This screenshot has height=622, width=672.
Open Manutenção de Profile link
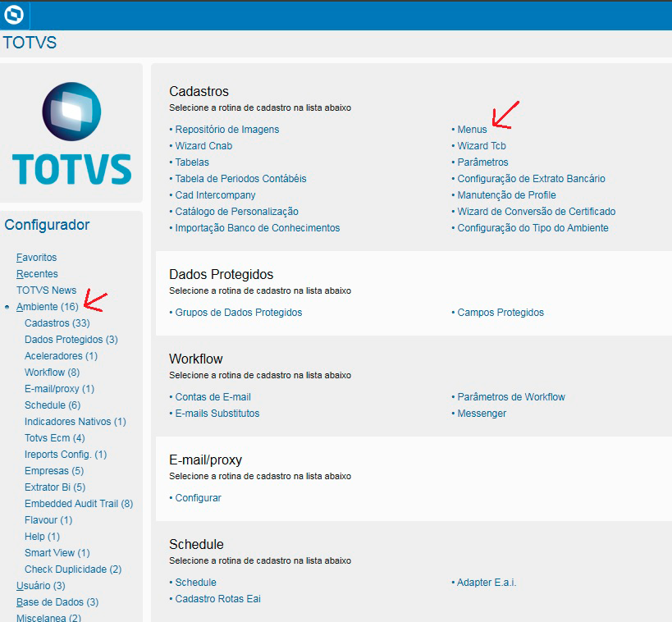pyautogui.click(x=506, y=195)
